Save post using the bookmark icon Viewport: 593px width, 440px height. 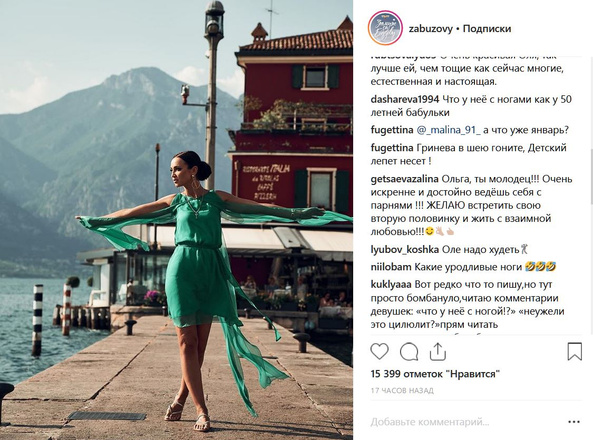tap(574, 351)
